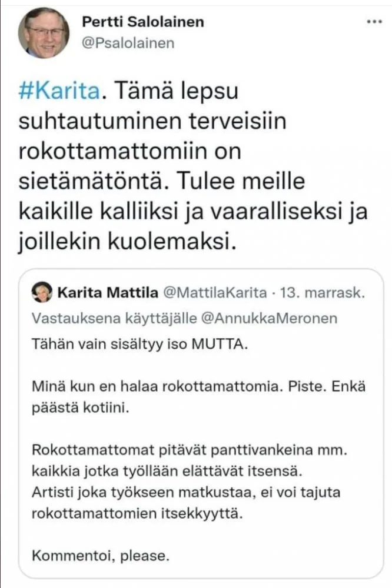Click the 'Vastauksena käyttäjälle' reply label

(x=119, y=318)
